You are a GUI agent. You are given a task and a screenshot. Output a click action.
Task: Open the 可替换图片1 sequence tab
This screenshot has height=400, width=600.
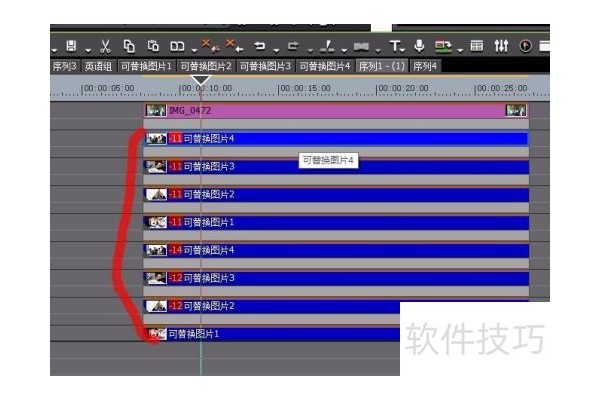pos(146,66)
